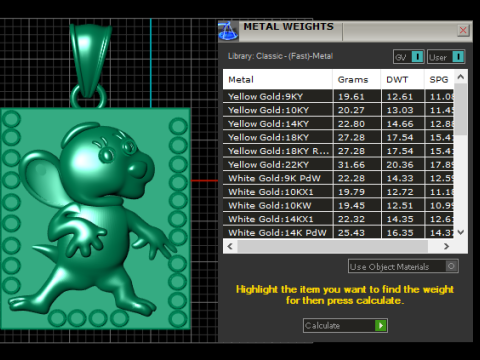
Task: Select the Yellow Gold:10KY row
Action: pos(338,110)
